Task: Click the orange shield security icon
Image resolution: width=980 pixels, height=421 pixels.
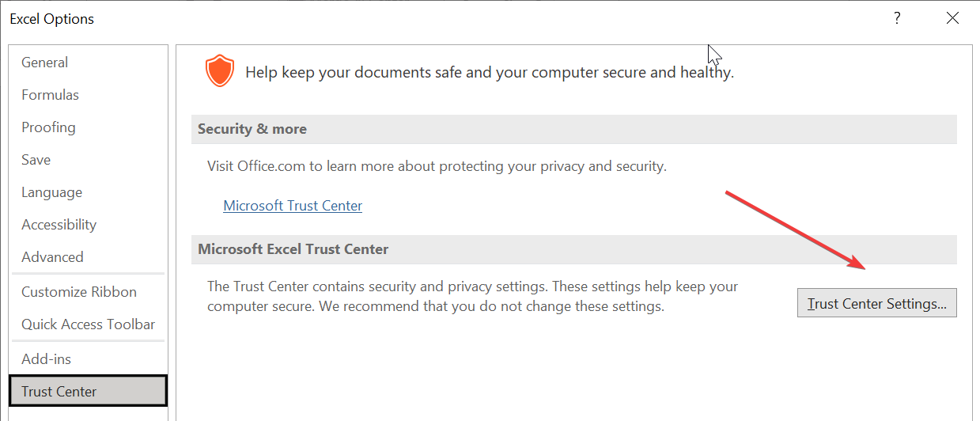Action: (x=220, y=71)
